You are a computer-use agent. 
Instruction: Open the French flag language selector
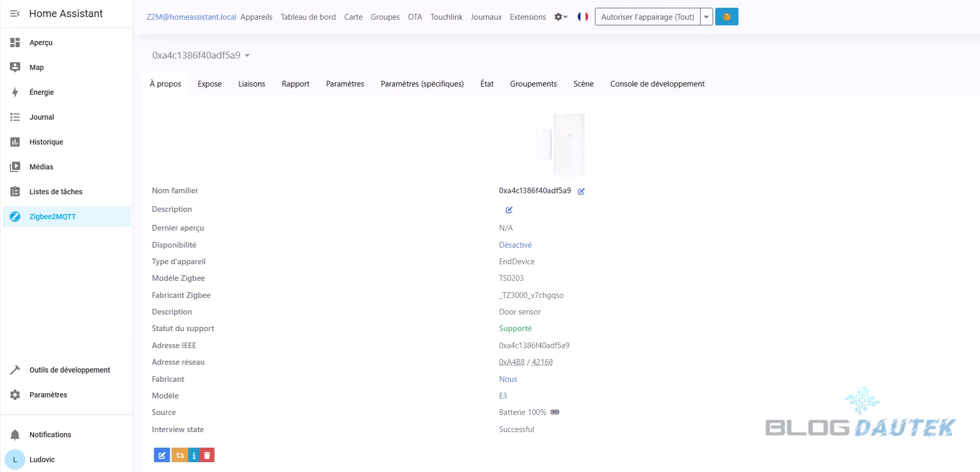(582, 17)
